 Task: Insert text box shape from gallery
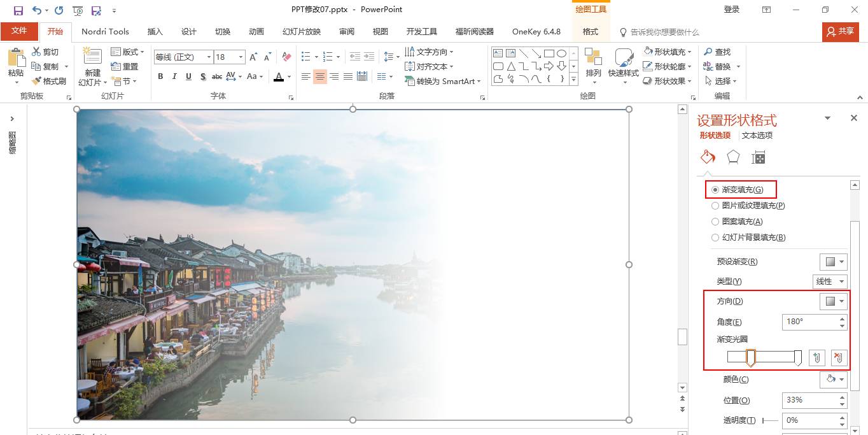498,53
